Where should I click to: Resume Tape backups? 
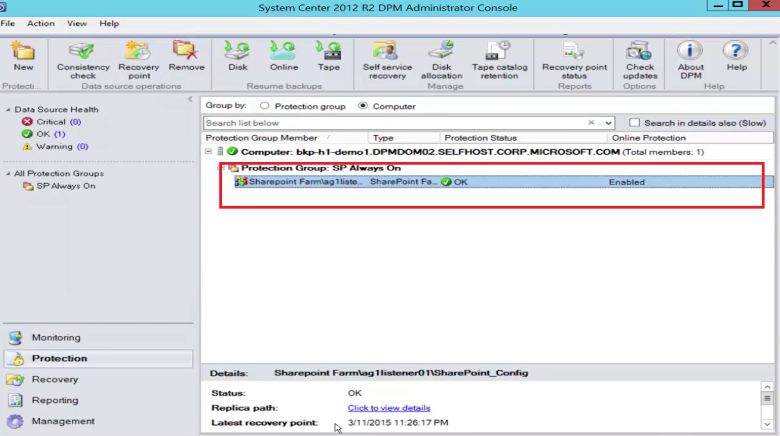[328, 57]
